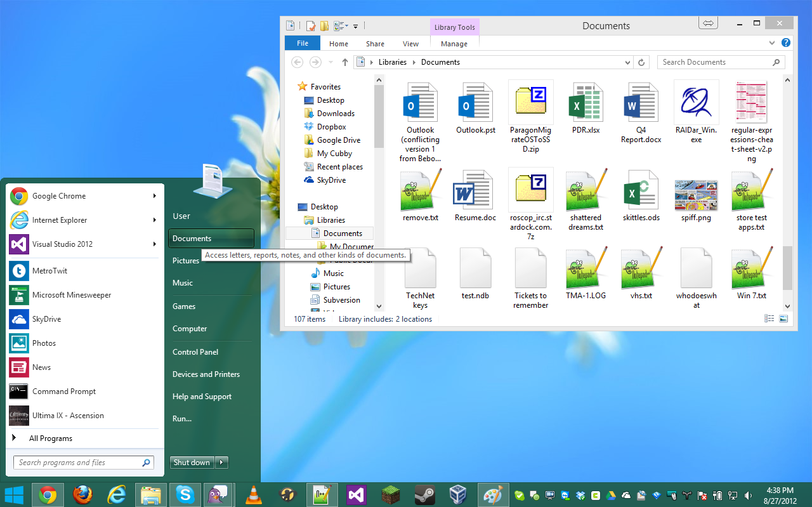The width and height of the screenshot is (812, 507).
Task: Open the Manage tab under Library Tools
Action: point(454,43)
